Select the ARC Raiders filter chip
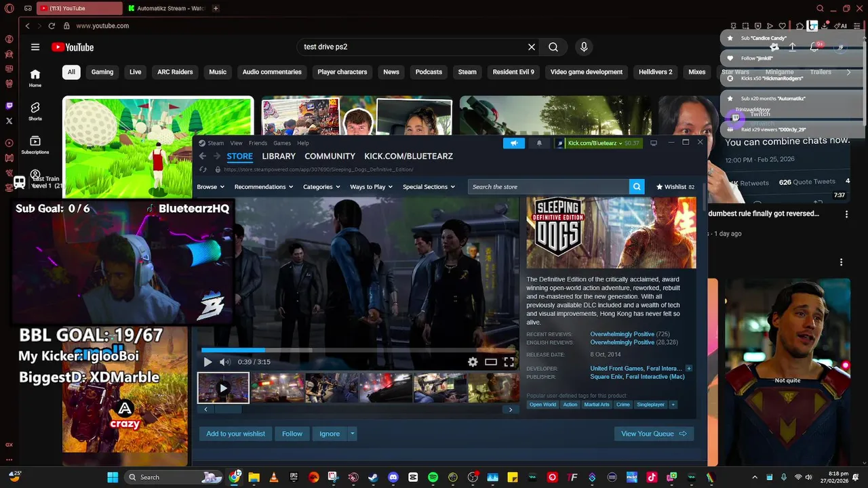 point(175,72)
